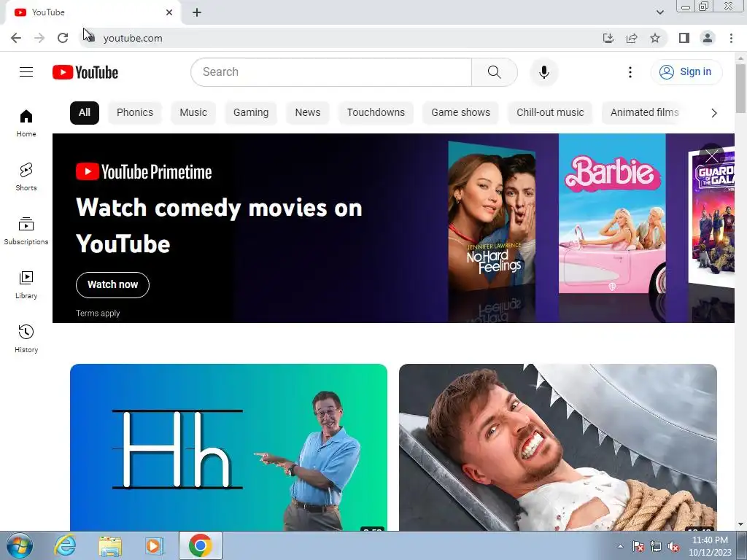This screenshot has width=747, height=560.
Task: Click the search magnifier button
Action: [x=495, y=72]
